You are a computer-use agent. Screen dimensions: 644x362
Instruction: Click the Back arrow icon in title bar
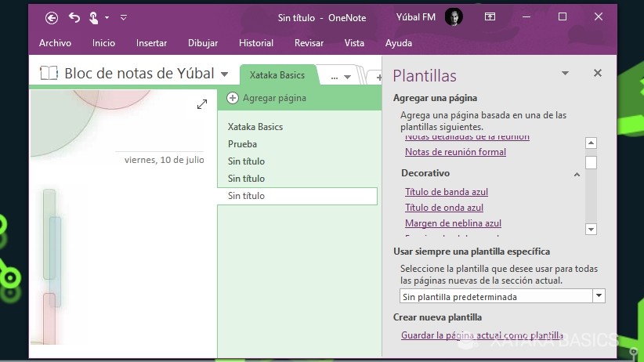52,18
